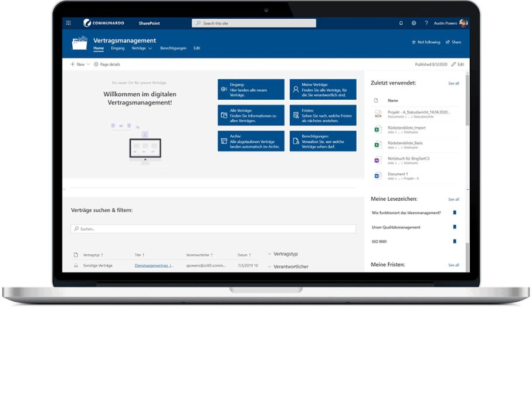The image size is (532, 398).
Task: Open the app launcher waffle icon
Action: [69, 23]
